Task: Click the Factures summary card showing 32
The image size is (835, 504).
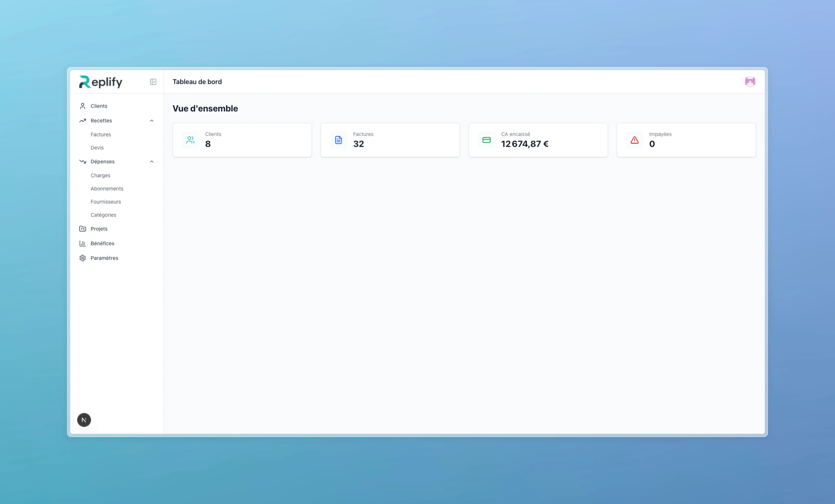Action: (x=390, y=140)
